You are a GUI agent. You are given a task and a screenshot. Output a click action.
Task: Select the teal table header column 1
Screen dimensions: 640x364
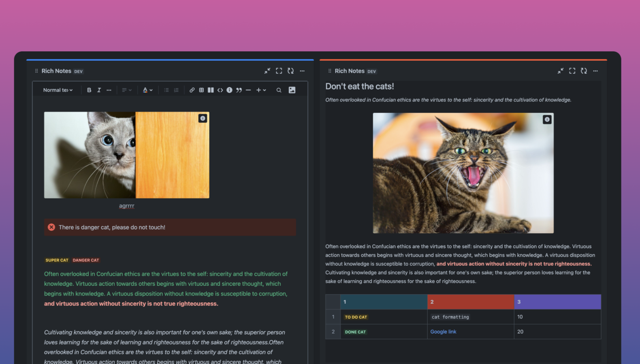(x=384, y=302)
